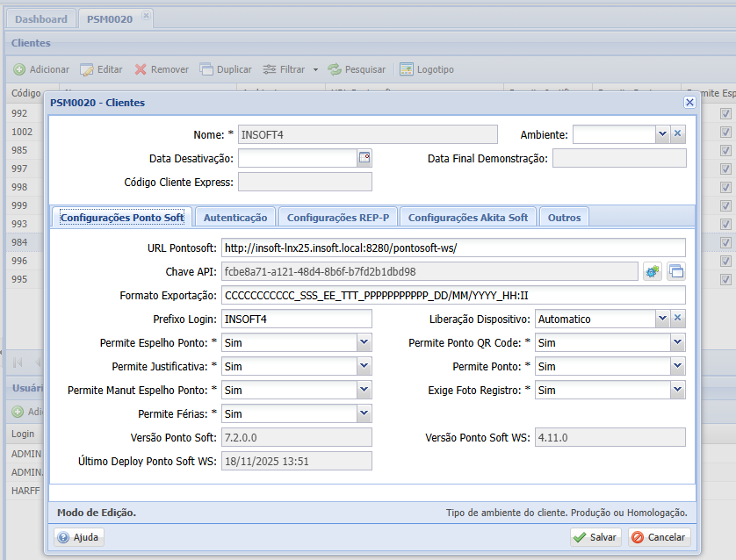Close the PSM0020 - Clientes dialog
736x560 pixels.
coord(689,102)
